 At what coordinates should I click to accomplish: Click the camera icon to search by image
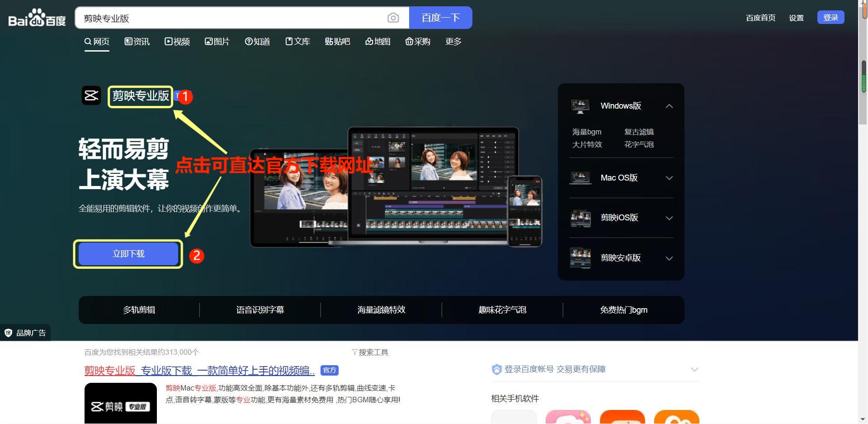point(393,18)
